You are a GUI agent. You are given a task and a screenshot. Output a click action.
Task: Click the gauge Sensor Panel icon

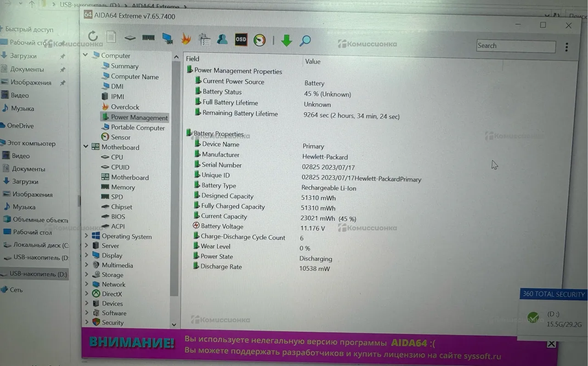coord(260,40)
